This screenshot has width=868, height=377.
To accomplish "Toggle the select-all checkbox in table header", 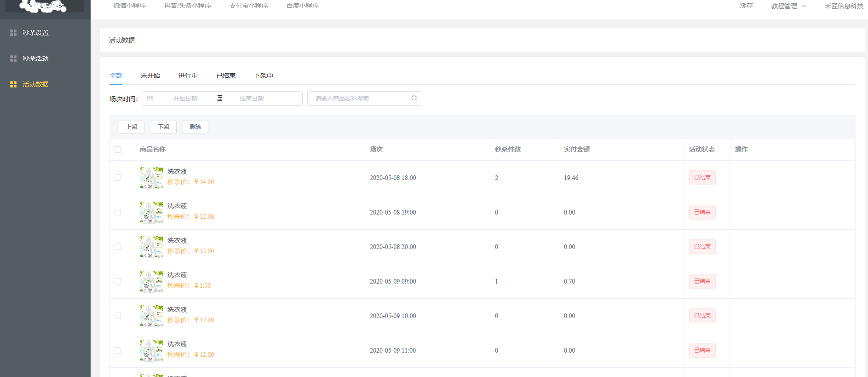I will 118,150.
